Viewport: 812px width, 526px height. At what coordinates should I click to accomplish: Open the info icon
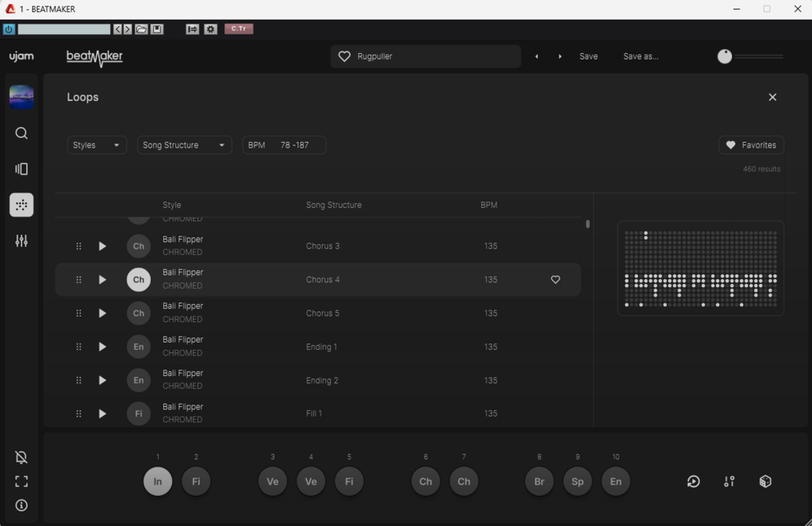pos(21,505)
